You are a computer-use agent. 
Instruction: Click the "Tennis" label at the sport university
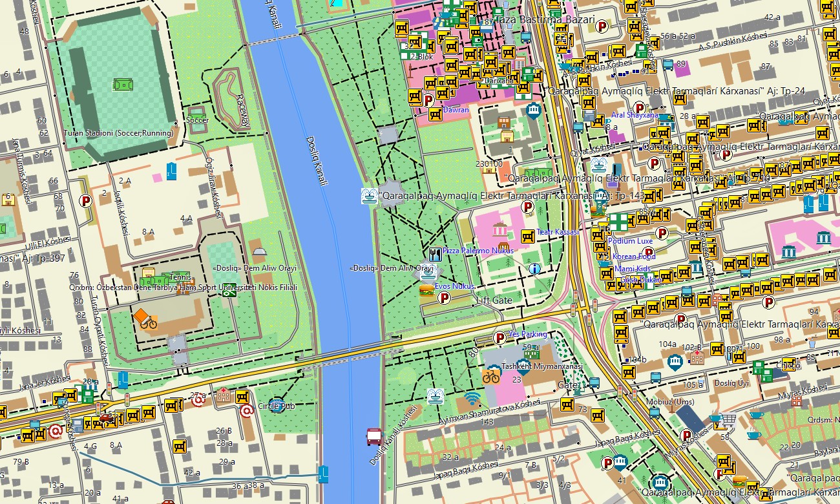click(180, 276)
